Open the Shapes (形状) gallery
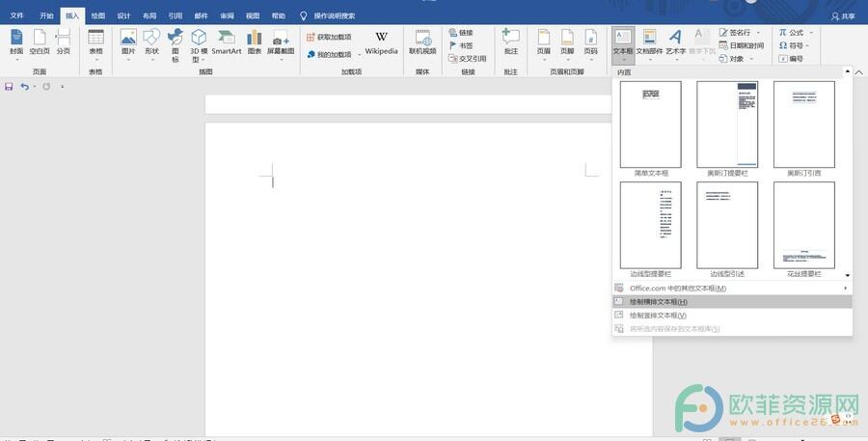The width and height of the screenshot is (868, 441). click(151, 44)
